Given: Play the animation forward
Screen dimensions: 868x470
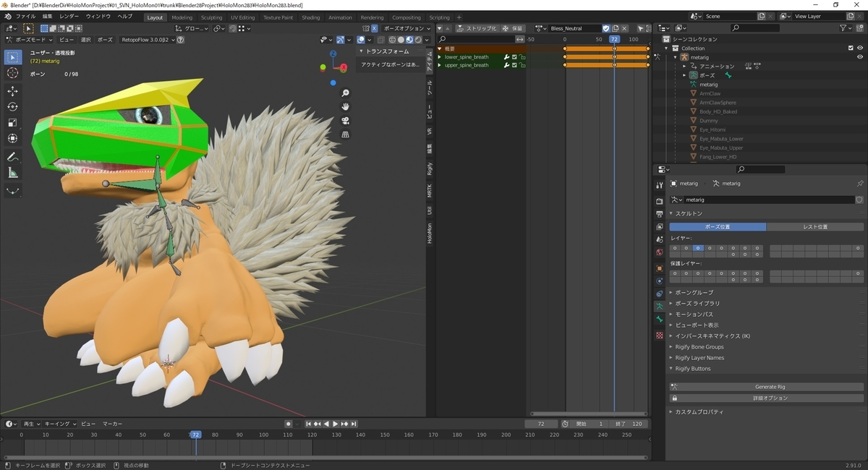Looking at the screenshot, I should [335, 424].
